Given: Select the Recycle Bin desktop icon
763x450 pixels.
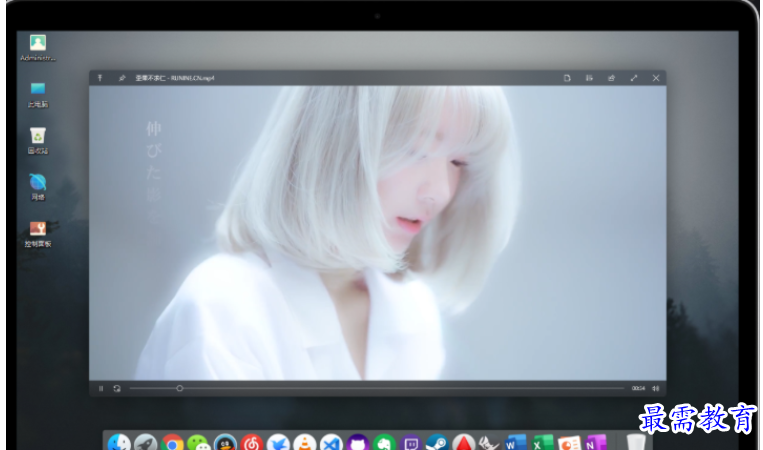Looking at the screenshot, I should point(38,141).
